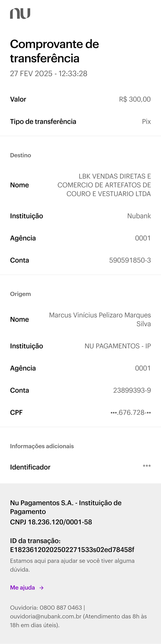Open the Me ajuda help link
Viewport: 161px width, 644px height.
(x=23, y=588)
